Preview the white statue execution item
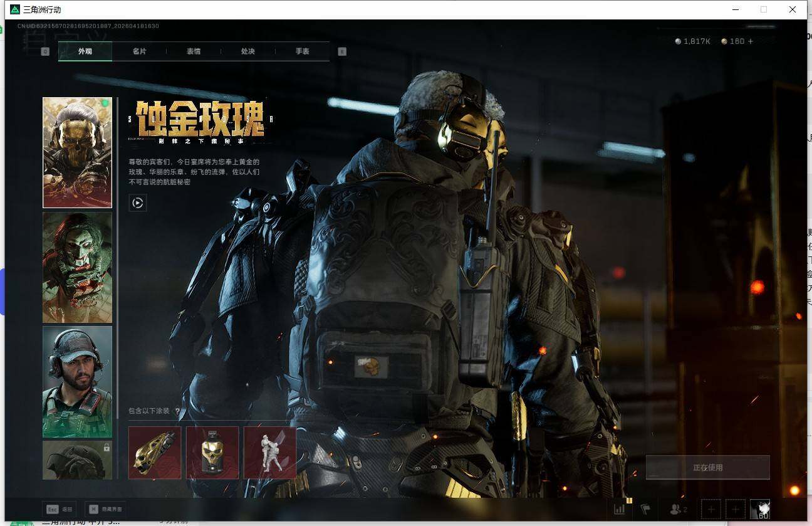812x526 pixels. pos(270,453)
